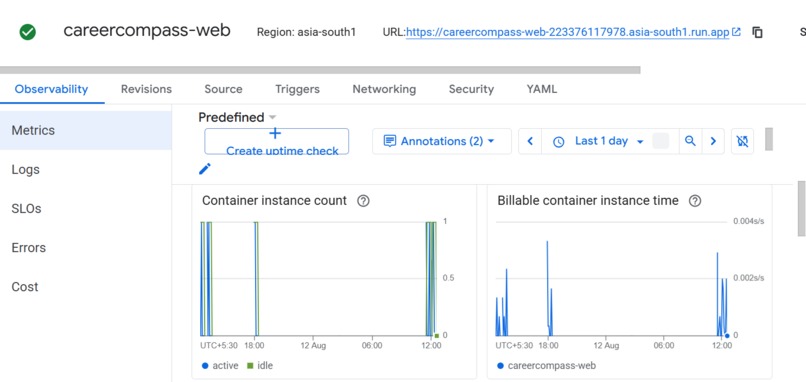Image resolution: width=806 pixels, height=382 pixels.
Task: Open the Source tab
Action: 223,89
